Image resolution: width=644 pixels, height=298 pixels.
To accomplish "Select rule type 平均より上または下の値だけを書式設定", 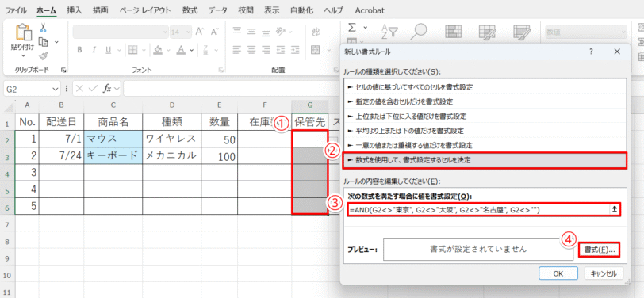I will pyautogui.click(x=485, y=131).
